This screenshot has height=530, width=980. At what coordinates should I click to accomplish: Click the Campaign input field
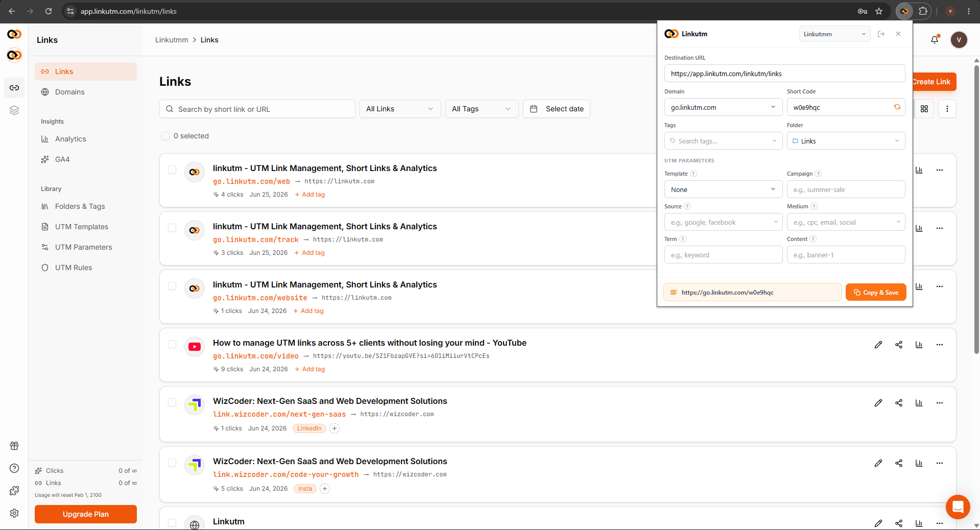tap(846, 189)
